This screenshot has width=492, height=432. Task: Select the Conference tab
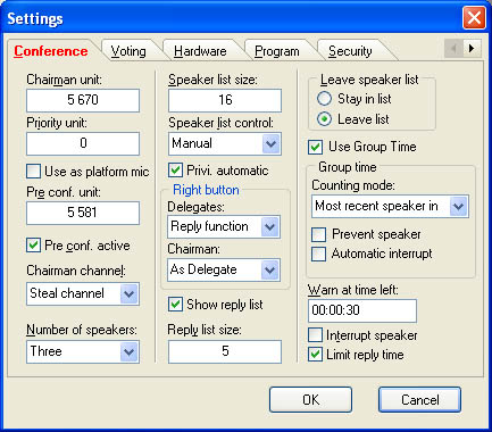click(x=51, y=51)
